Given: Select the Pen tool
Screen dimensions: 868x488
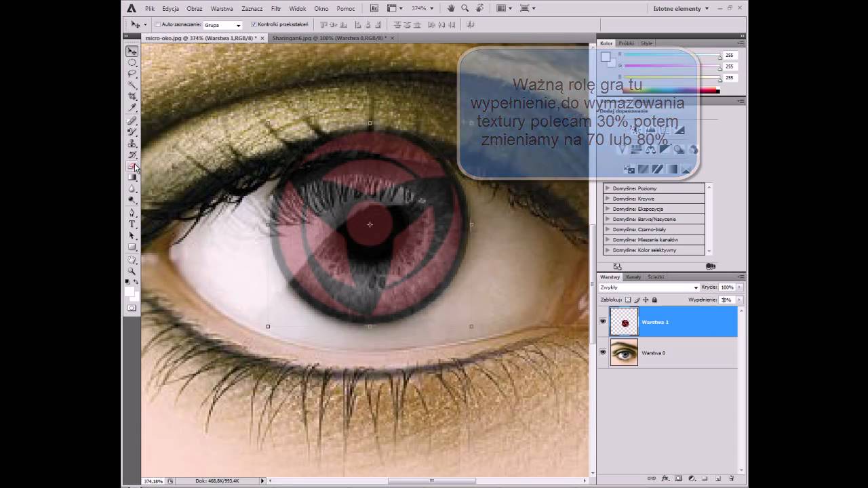Looking at the screenshot, I should [x=132, y=213].
